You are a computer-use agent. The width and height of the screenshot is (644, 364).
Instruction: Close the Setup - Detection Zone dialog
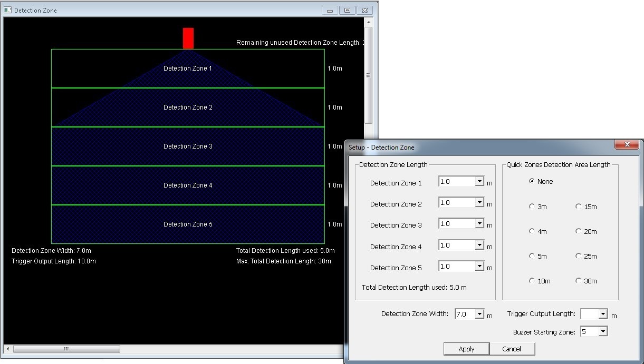(627, 145)
